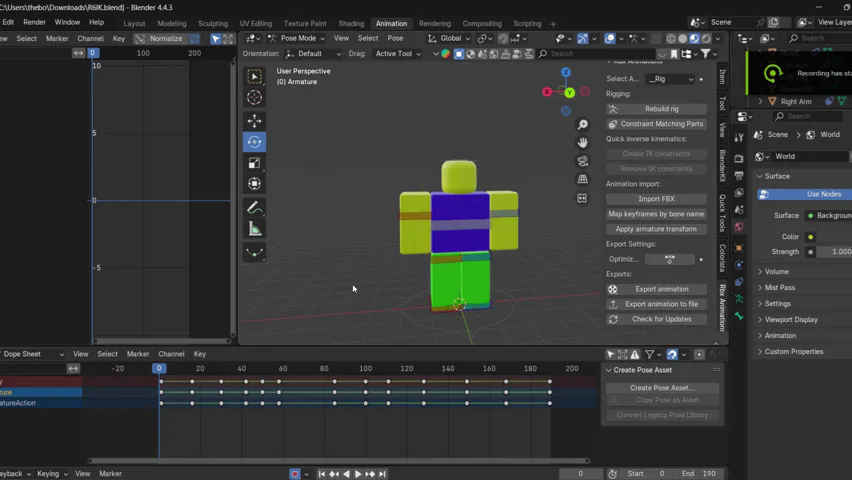The width and height of the screenshot is (852, 480).
Task: Choose the Move tool in viewport toolbar
Action: 254,121
